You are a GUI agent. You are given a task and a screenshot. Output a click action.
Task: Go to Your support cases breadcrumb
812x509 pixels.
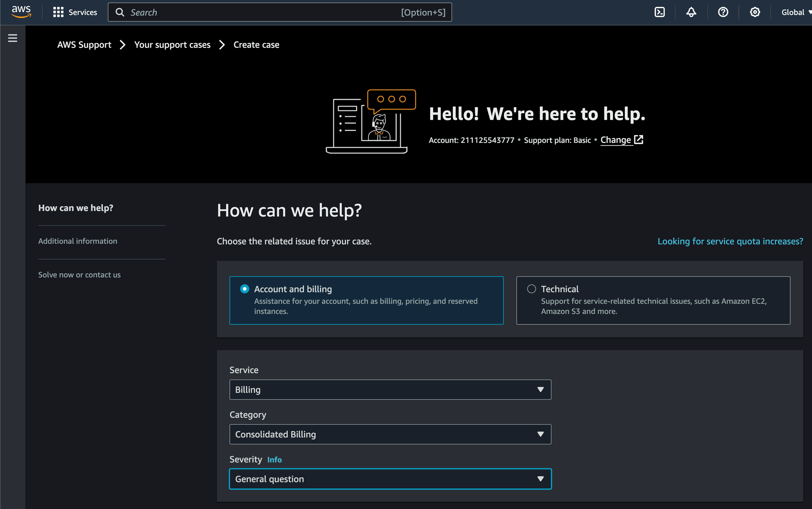coord(172,45)
